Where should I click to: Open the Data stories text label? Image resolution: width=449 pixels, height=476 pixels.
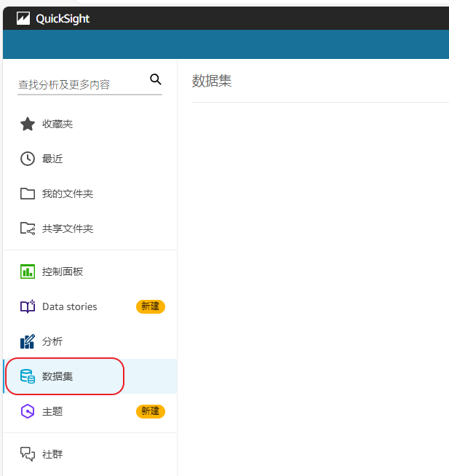(69, 306)
